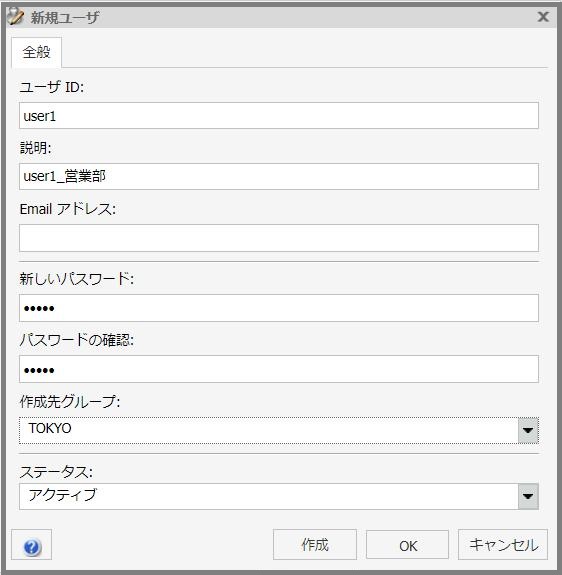This screenshot has height=575, width=562.
Task: Click the ステータス: label text
Action: pos(56,472)
